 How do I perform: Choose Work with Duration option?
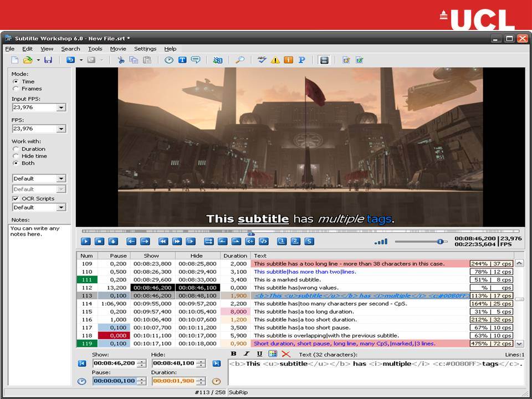point(16,149)
